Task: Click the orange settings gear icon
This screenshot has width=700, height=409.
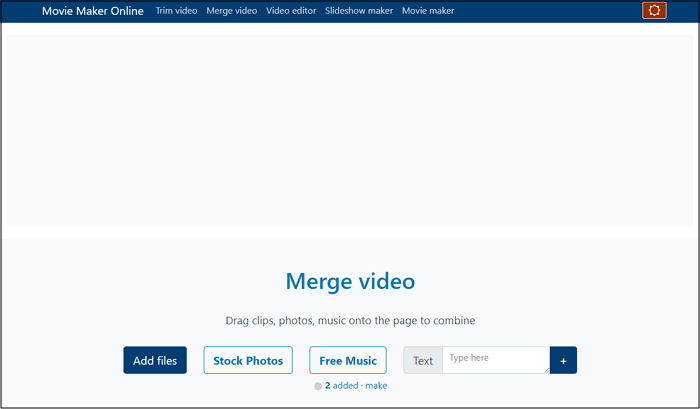Action: pos(654,11)
